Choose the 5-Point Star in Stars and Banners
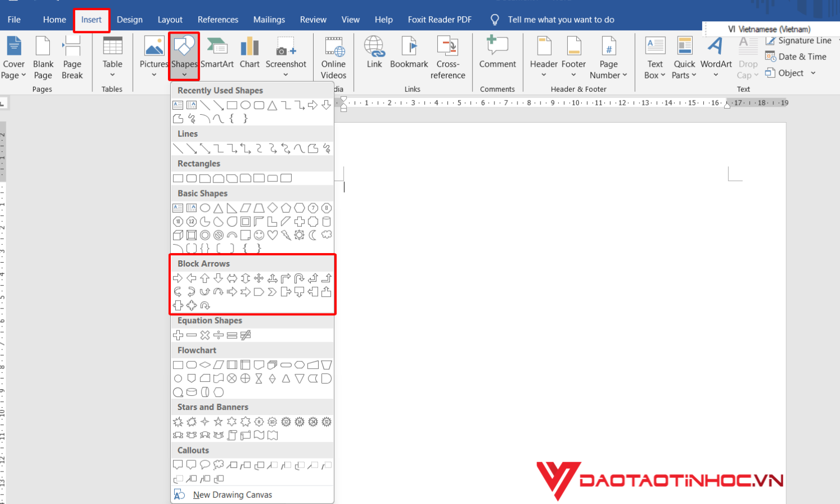Image resolution: width=840 pixels, height=504 pixels. pos(218,422)
